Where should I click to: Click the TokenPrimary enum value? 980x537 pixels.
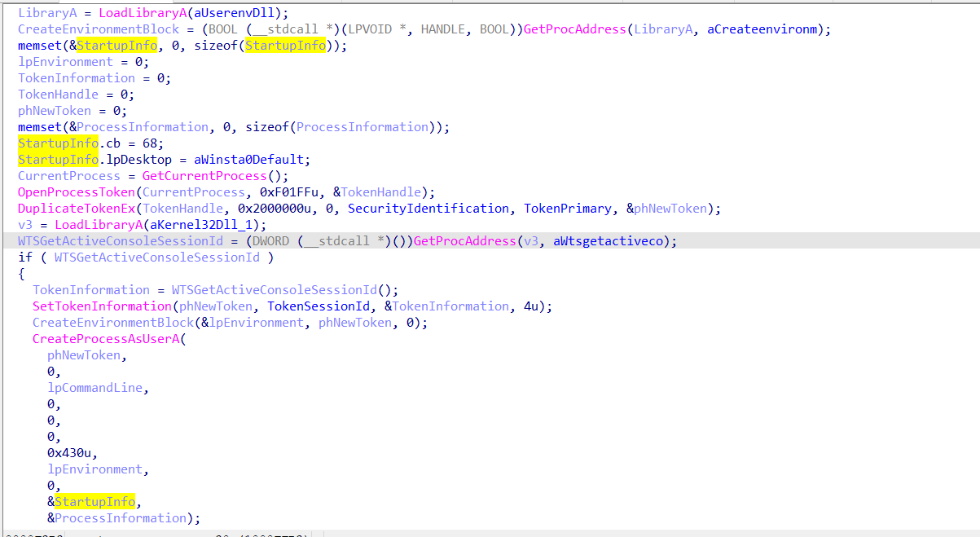[567, 209]
